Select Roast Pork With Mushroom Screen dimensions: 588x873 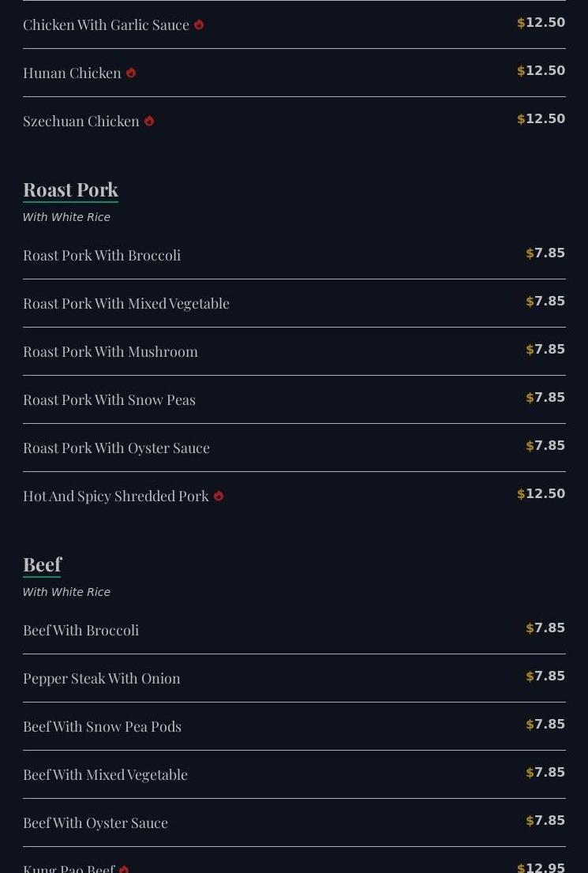pos(294,351)
